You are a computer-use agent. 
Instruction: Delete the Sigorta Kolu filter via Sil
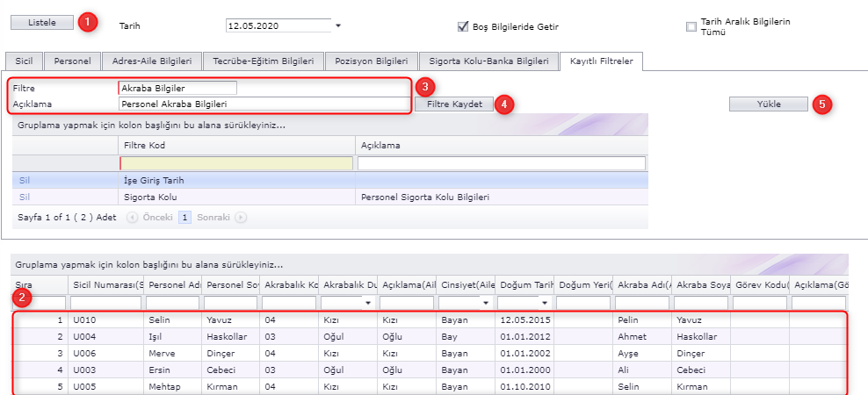click(x=25, y=197)
